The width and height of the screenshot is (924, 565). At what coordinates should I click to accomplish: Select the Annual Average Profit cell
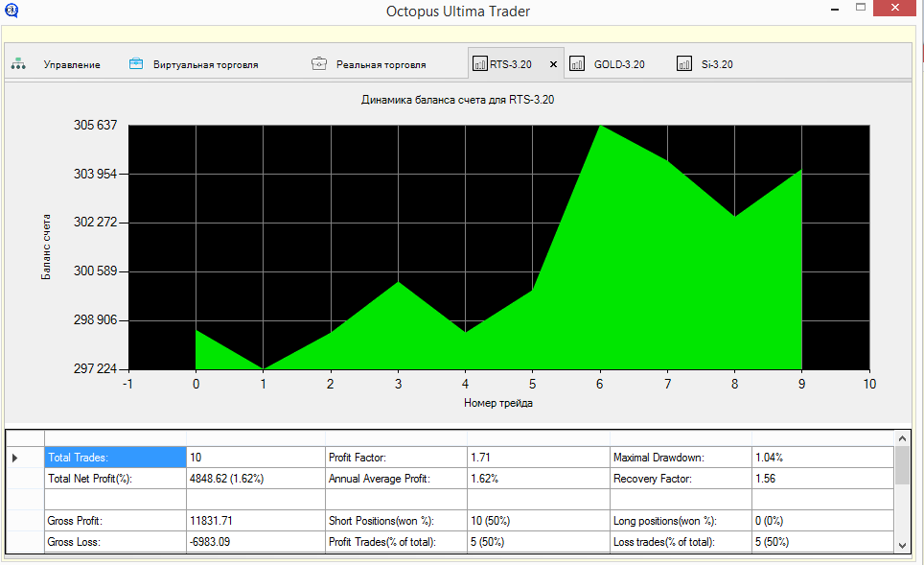396,479
